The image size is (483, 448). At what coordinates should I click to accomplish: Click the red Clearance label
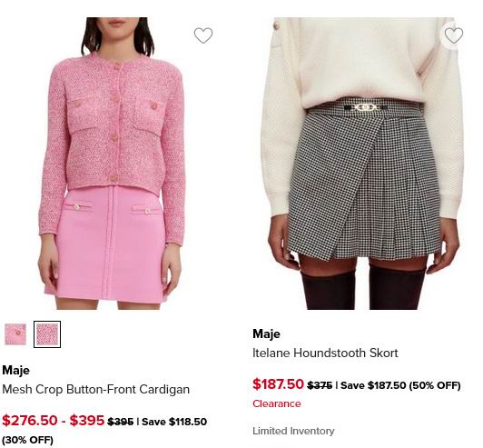coord(277,403)
